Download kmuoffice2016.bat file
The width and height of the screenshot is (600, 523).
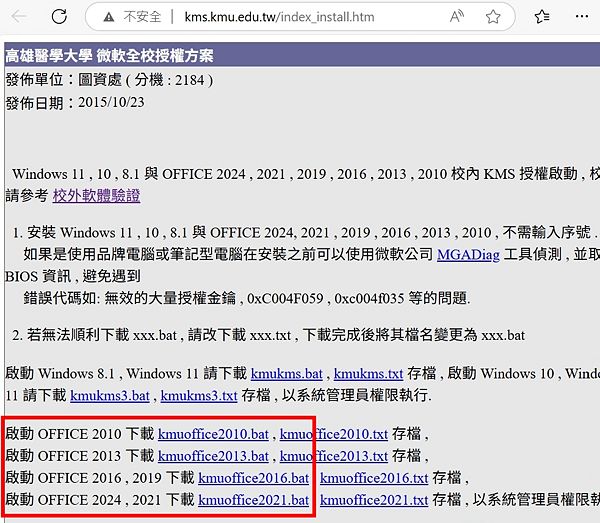[x=253, y=478]
